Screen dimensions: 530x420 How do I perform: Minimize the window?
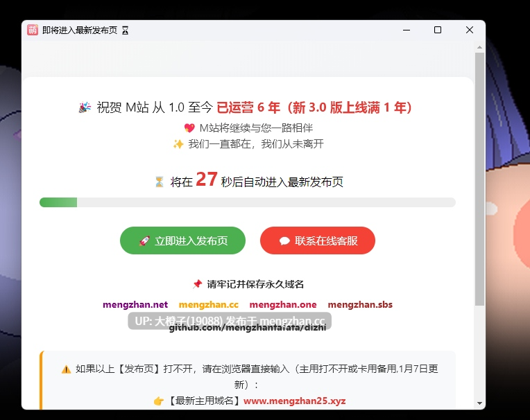[x=407, y=30]
